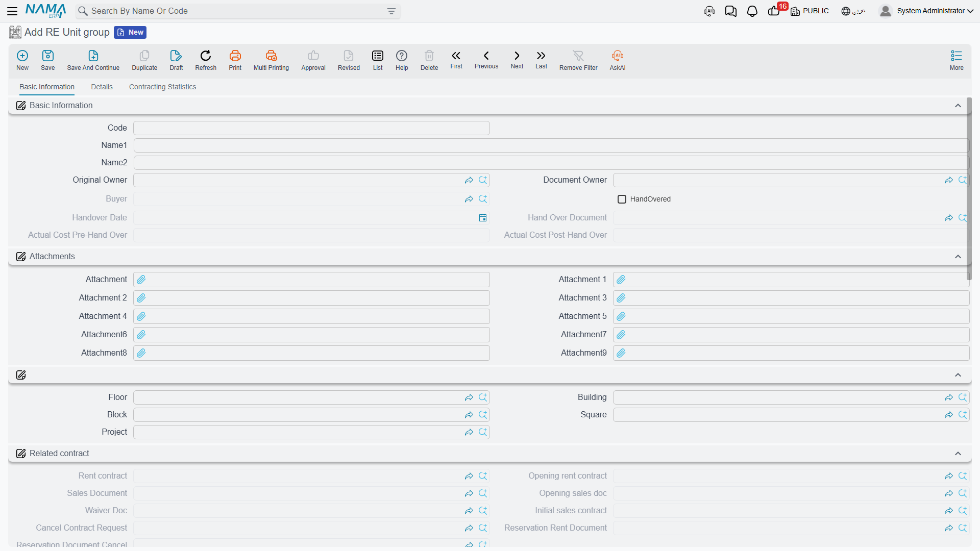Collapse the untitled location section chevron
980x551 pixels.
coord(958,375)
